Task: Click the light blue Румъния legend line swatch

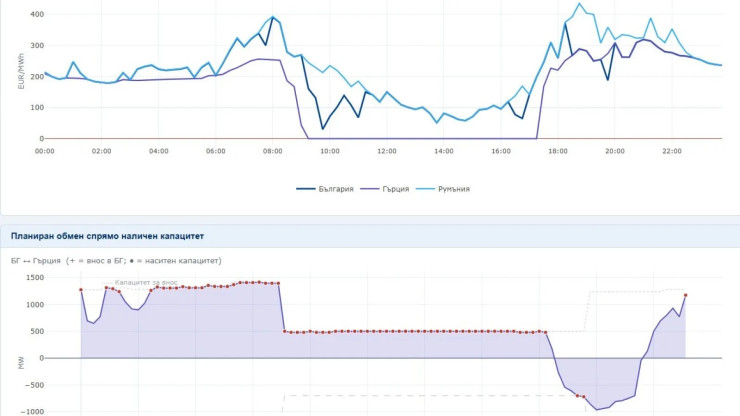Action: 425,189
